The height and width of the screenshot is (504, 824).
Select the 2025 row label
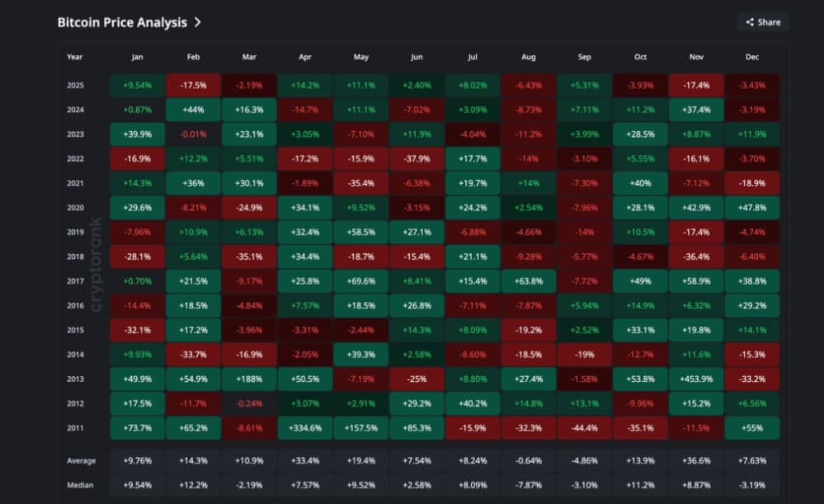coord(74,85)
